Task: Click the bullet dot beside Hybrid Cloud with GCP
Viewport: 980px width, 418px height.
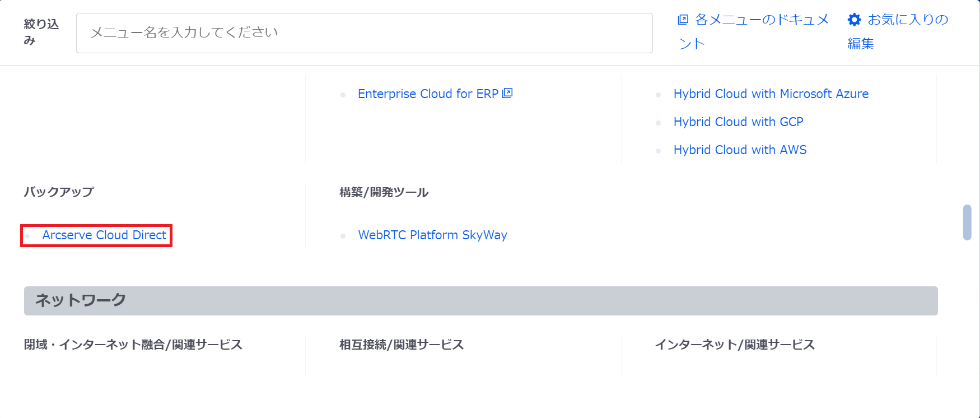Action: coord(659,123)
